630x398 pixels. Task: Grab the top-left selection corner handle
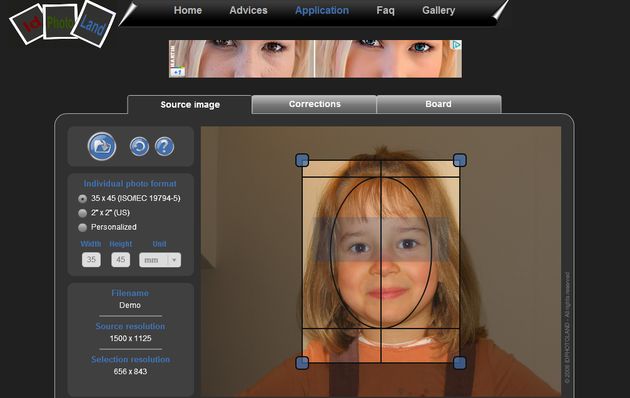coord(302,160)
